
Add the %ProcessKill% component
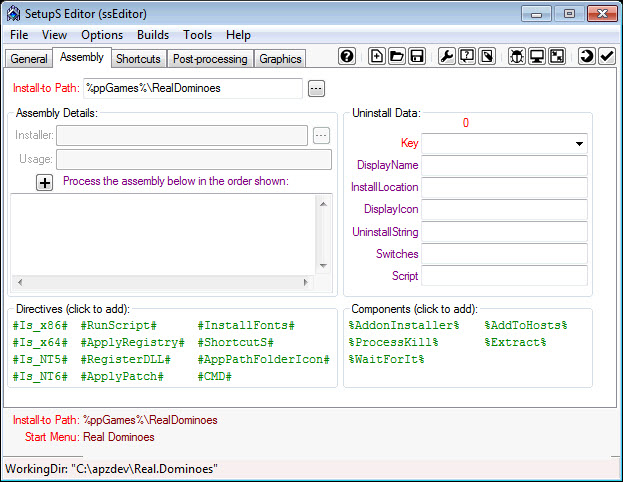coord(393,342)
